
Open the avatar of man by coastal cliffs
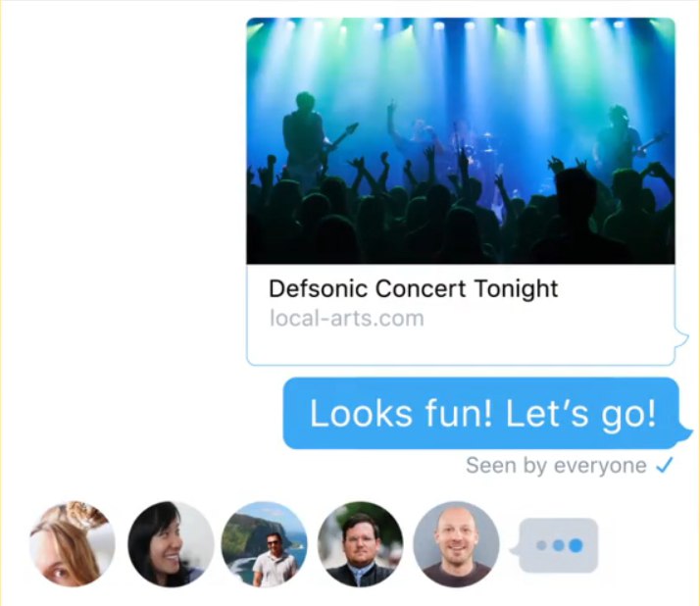click(265, 544)
